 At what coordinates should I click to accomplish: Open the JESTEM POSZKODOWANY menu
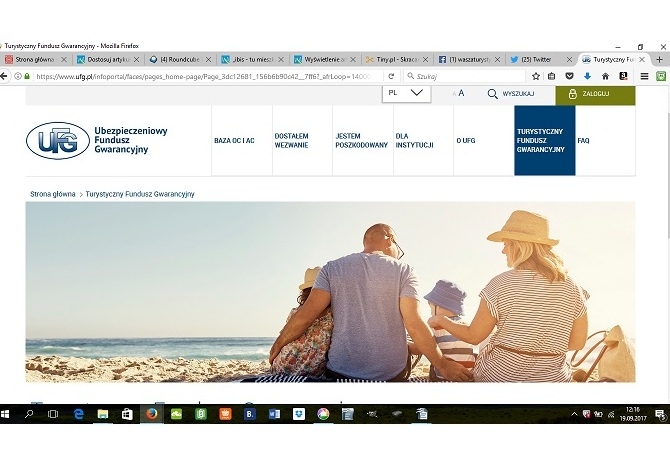[347, 141]
